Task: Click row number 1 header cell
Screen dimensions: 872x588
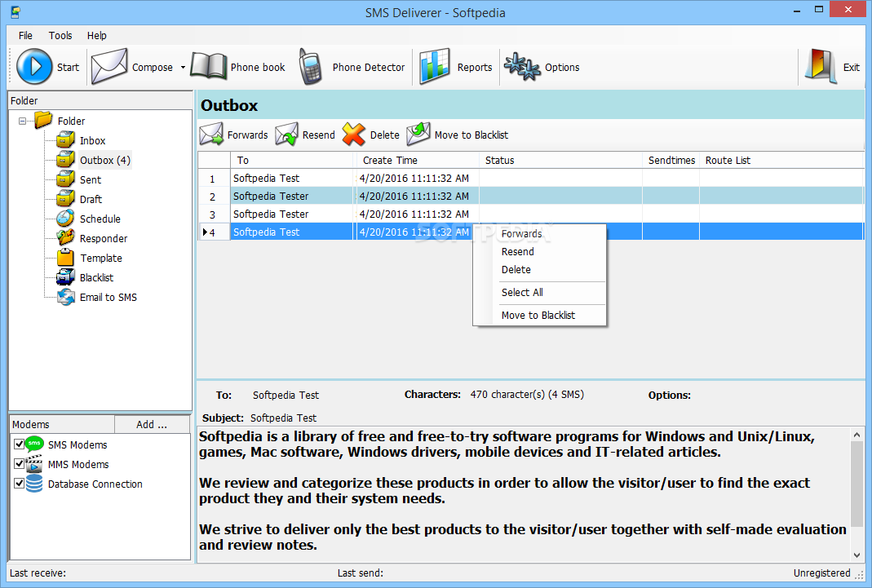Action: tap(214, 179)
